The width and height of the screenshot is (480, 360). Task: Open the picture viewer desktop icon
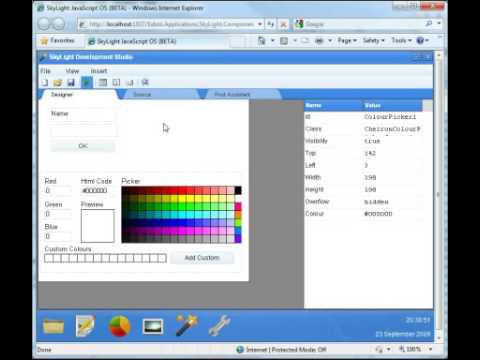coord(153,326)
